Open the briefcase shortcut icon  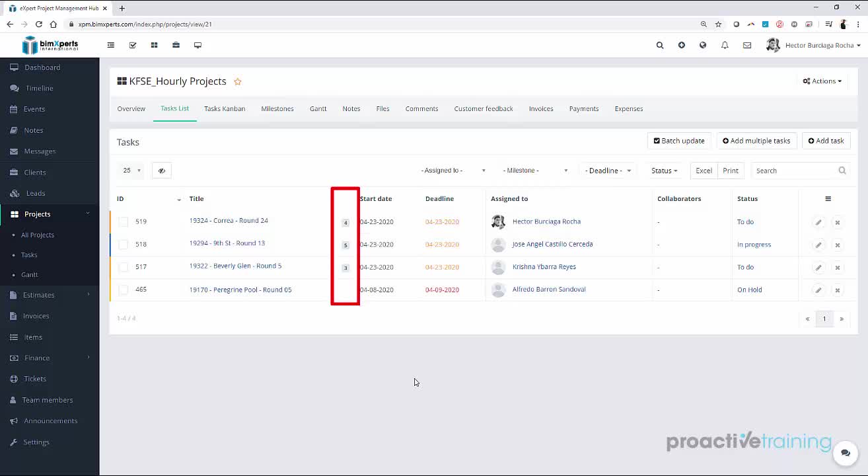tap(176, 45)
